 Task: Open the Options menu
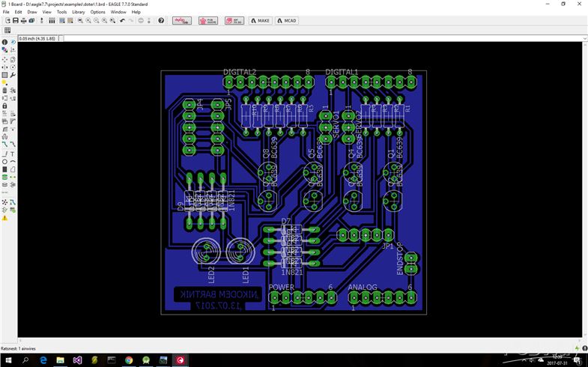[98, 12]
